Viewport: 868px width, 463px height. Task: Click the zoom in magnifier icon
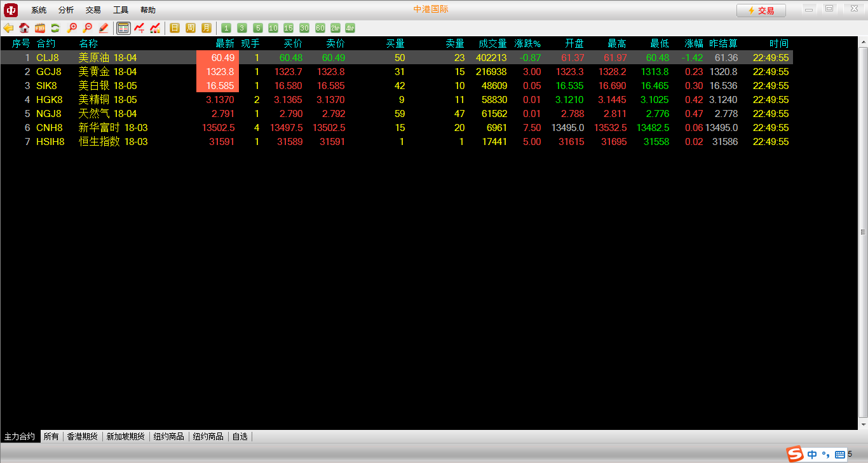(x=72, y=28)
